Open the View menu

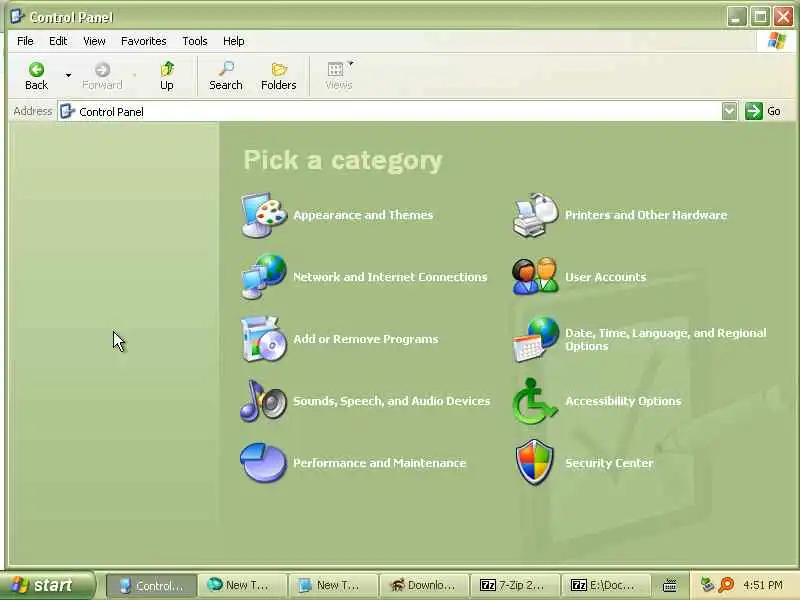(94, 41)
